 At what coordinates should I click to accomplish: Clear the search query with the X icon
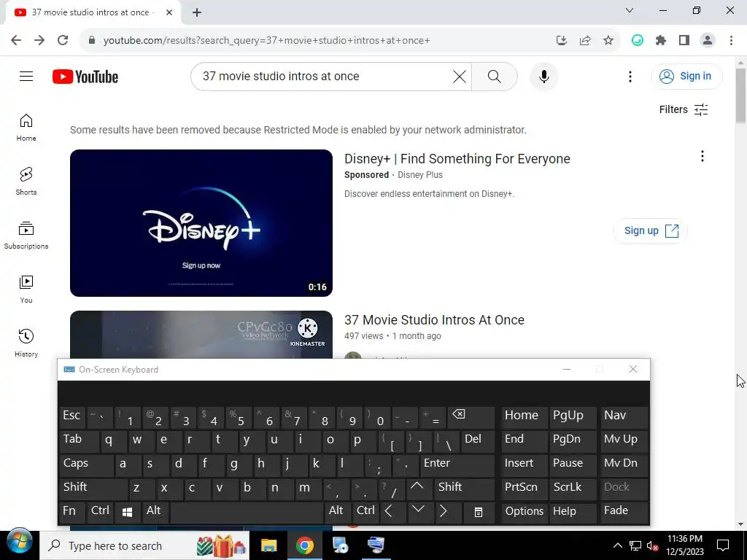[x=460, y=76]
